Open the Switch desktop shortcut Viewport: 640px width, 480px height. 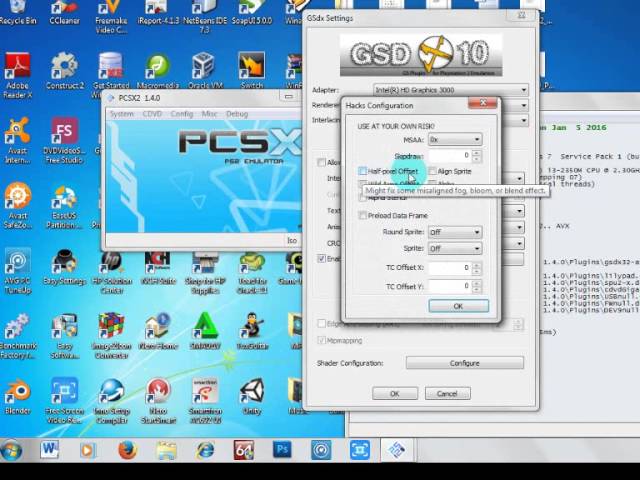pos(252,71)
